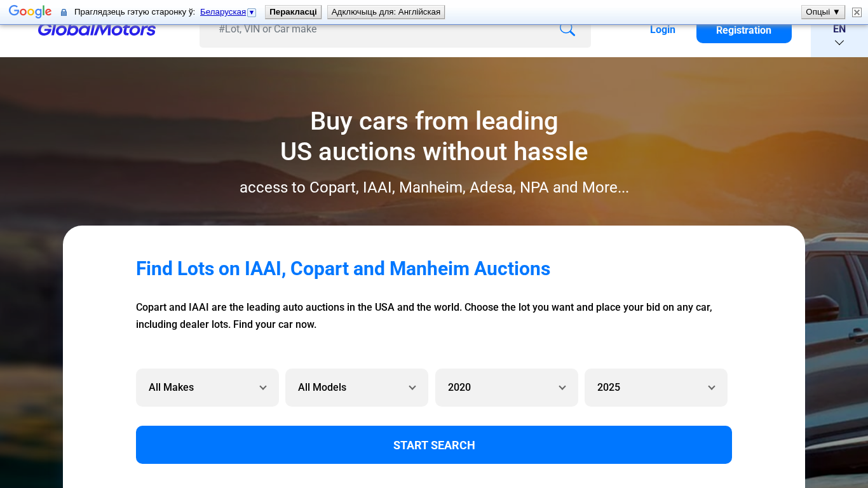Viewport: 868px width, 488px height.
Task: Click Адключыць для: Англійская button
Action: pyautogui.click(x=386, y=12)
